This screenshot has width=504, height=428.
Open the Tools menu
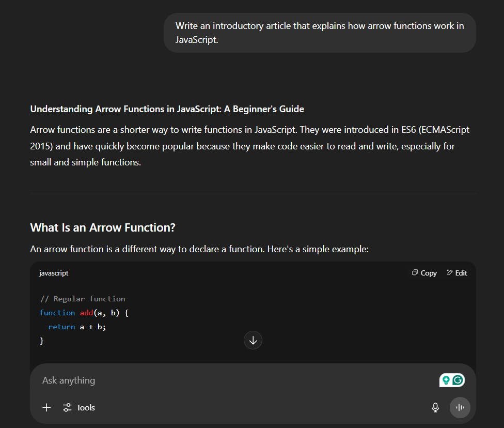coord(79,407)
